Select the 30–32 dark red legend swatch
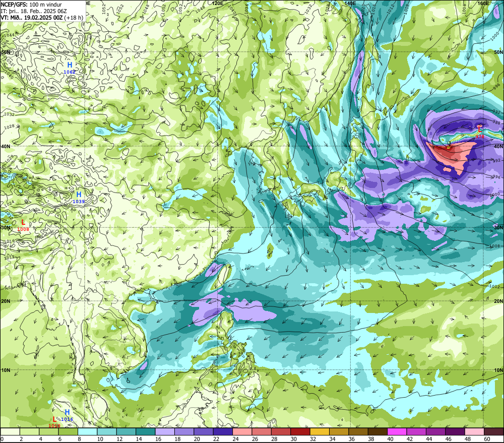The width and height of the screenshot is (504, 443). [300, 431]
